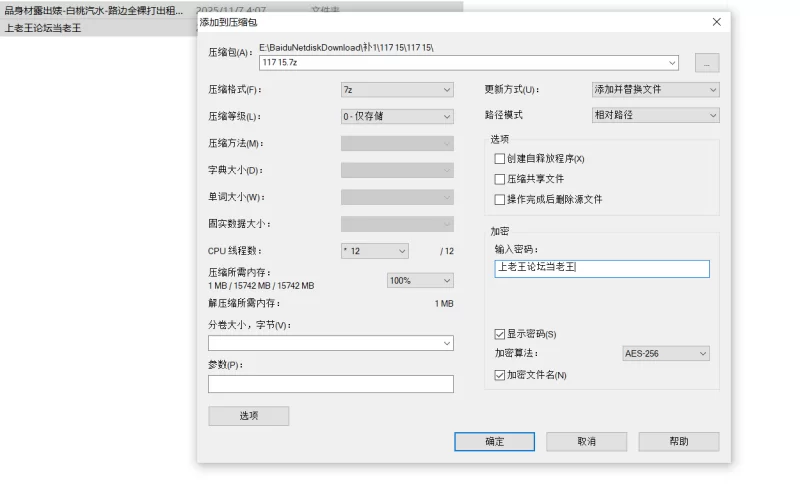Toggle the encrypt file names checkbox
Viewport: 800px width, 484px height.
coord(500,375)
